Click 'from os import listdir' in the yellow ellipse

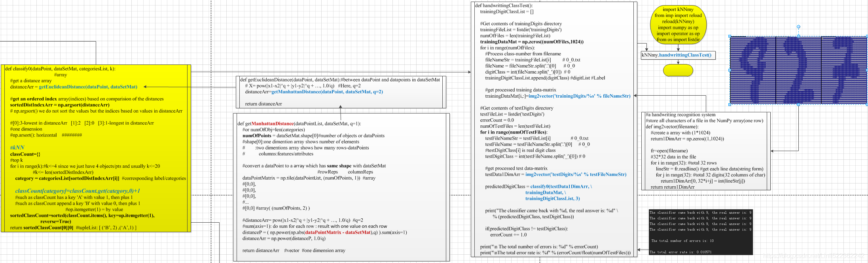tap(678, 40)
